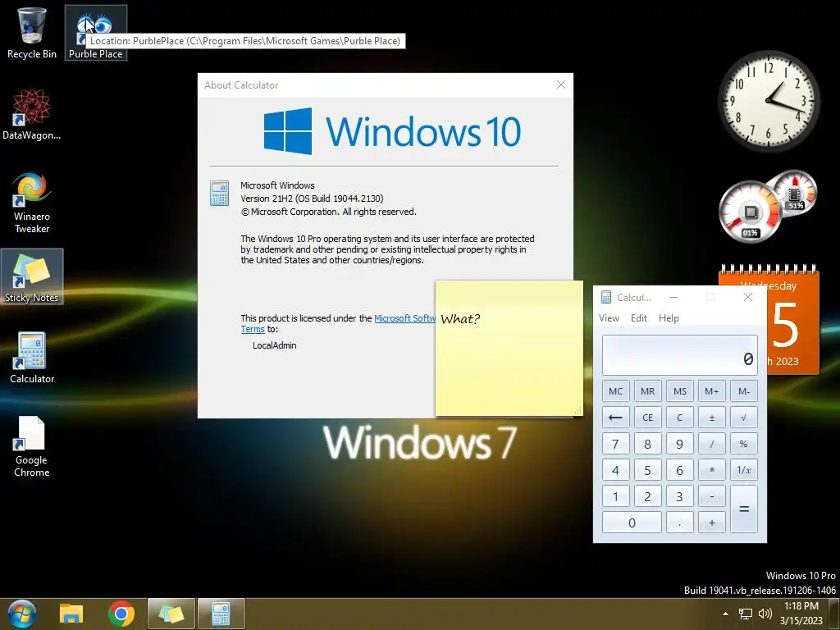This screenshot has width=840, height=630.
Task: Open File Explorer from the taskbar
Action: click(71, 614)
